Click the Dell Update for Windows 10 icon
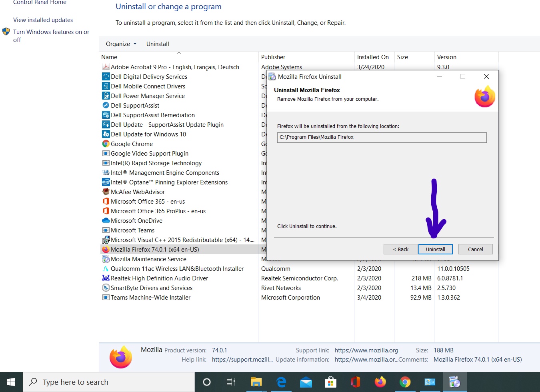The image size is (540, 392). pyautogui.click(x=106, y=134)
